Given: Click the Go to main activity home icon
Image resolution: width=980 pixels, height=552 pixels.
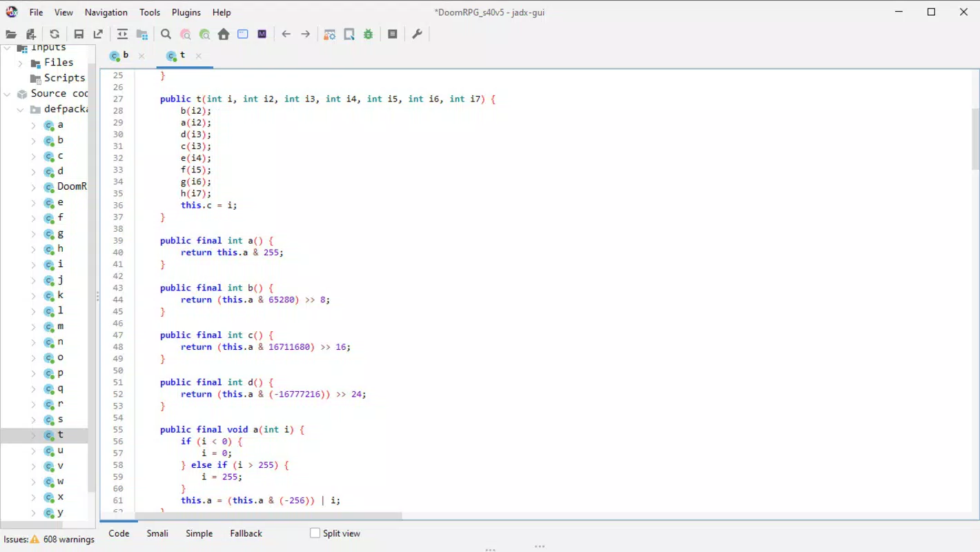Looking at the screenshot, I should click(224, 34).
